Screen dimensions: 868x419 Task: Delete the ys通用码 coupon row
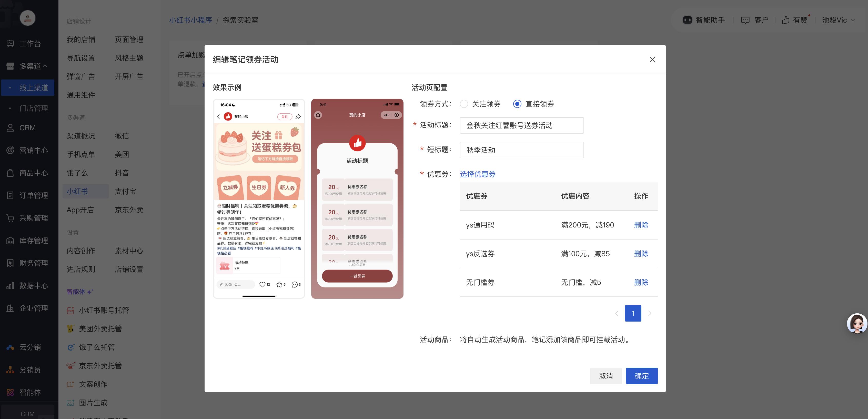coord(641,225)
